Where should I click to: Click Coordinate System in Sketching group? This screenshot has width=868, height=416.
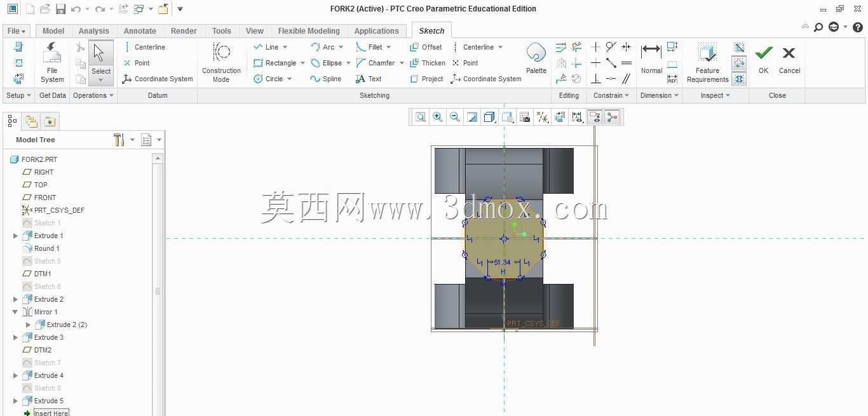click(486, 79)
